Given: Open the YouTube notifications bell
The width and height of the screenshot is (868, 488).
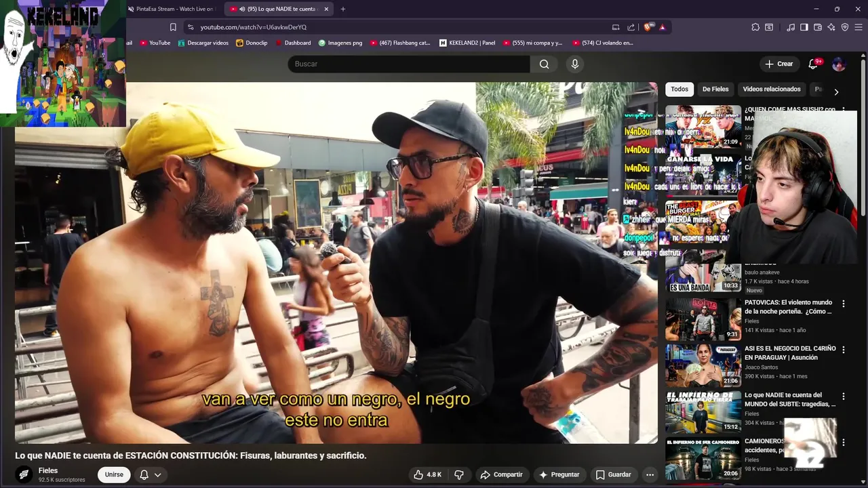Looking at the screenshot, I should (x=813, y=64).
